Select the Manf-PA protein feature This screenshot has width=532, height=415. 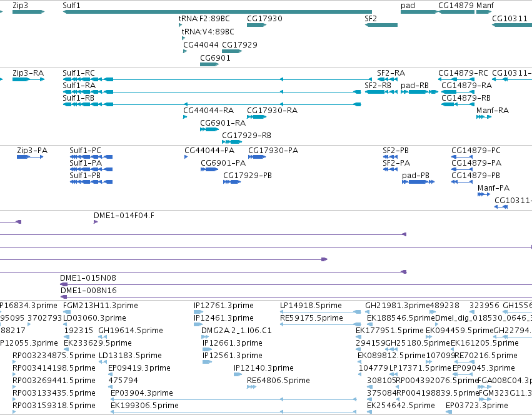tap(484, 194)
